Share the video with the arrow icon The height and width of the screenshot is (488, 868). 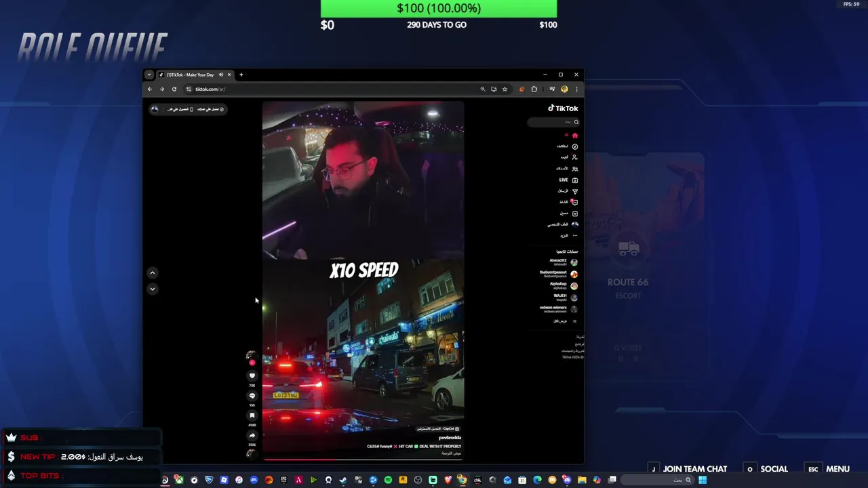click(252, 436)
